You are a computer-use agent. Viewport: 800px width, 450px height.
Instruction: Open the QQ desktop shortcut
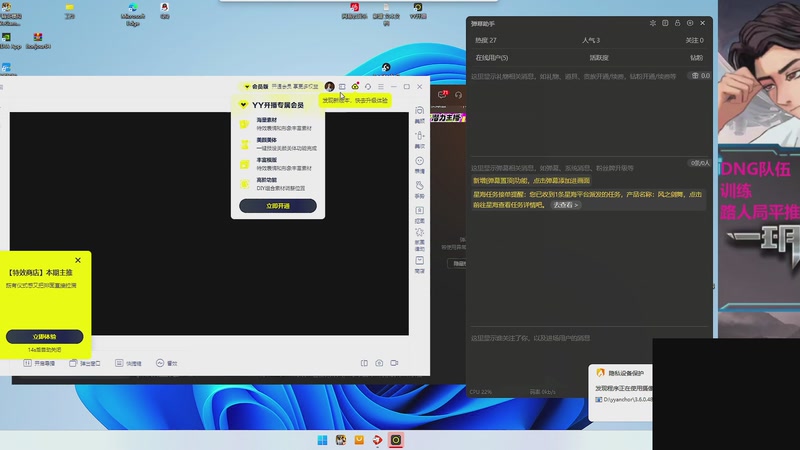point(164,11)
